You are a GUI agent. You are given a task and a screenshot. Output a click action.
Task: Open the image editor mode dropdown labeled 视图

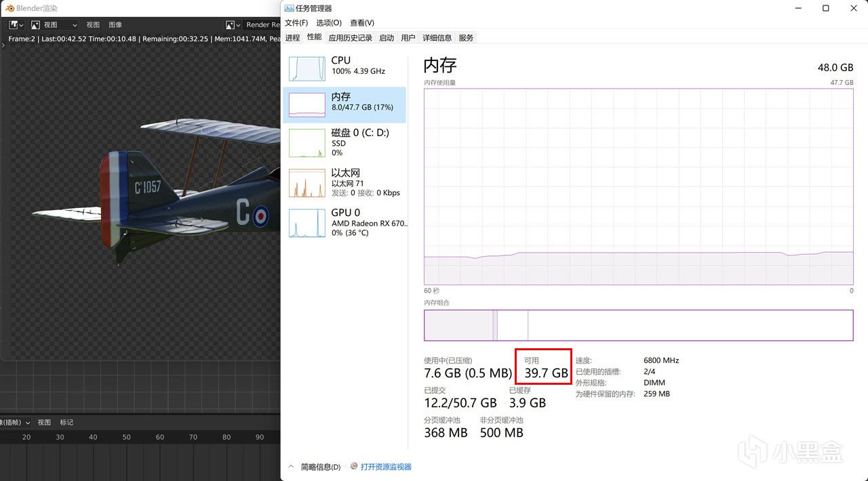pos(54,24)
